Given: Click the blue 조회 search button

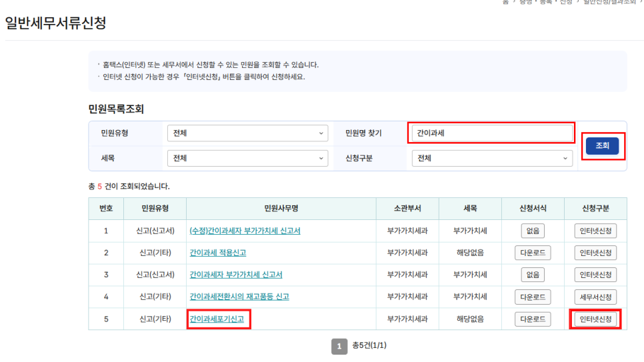Looking at the screenshot, I should [x=602, y=146].
